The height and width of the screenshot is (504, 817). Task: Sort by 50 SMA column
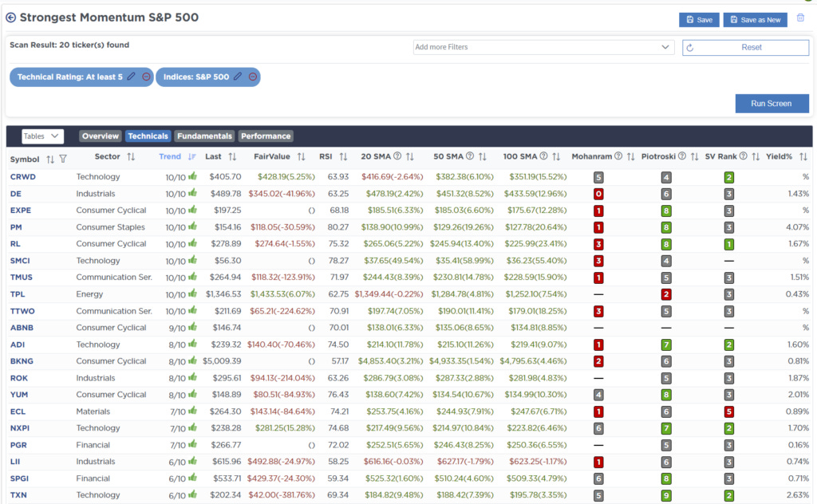point(483,157)
